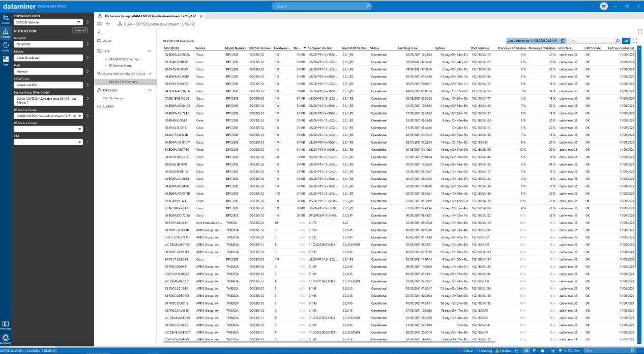Image resolution: width=644 pixels, height=354 pixels.
Task: Click the upper full-screen corner icon
Action: coord(640,31)
